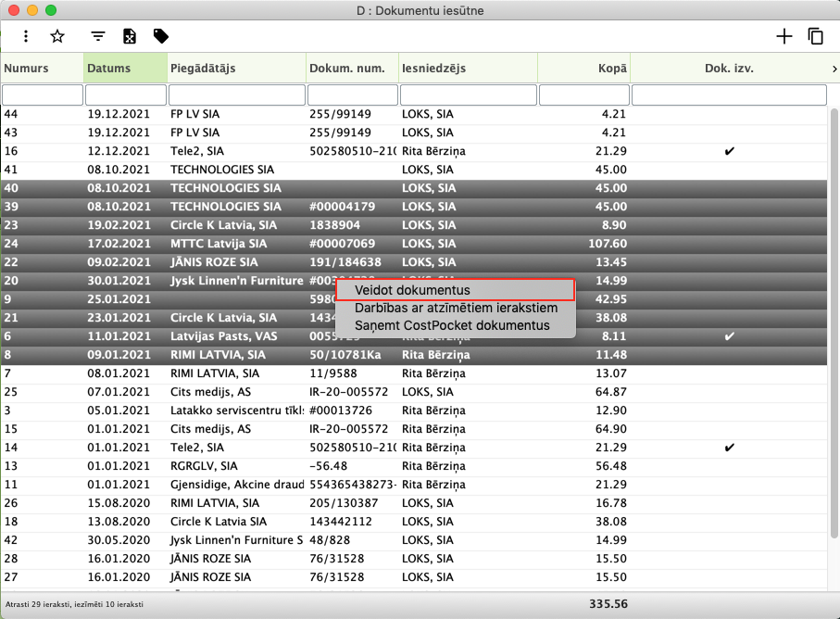This screenshot has height=619, width=840.
Task: Click total sum 335.56 in status bar
Action: pyautogui.click(x=608, y=604)
